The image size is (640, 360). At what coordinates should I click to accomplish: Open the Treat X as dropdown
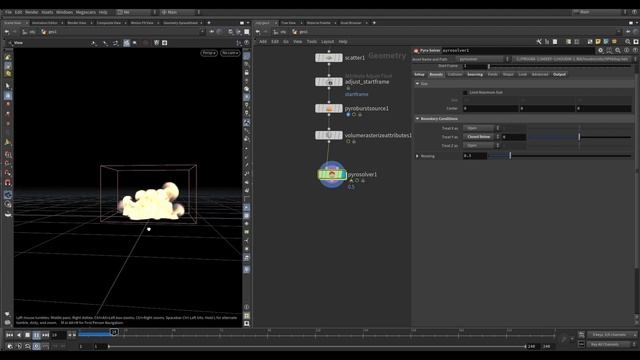coord(481,128)
